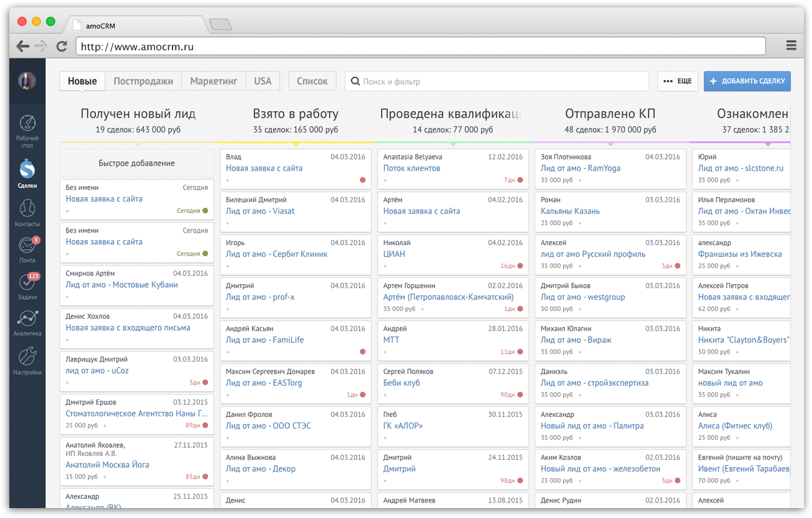Click contact name Билецкий Дмитрий
This screenshot has height=518, width=812.
coord(256,200)
